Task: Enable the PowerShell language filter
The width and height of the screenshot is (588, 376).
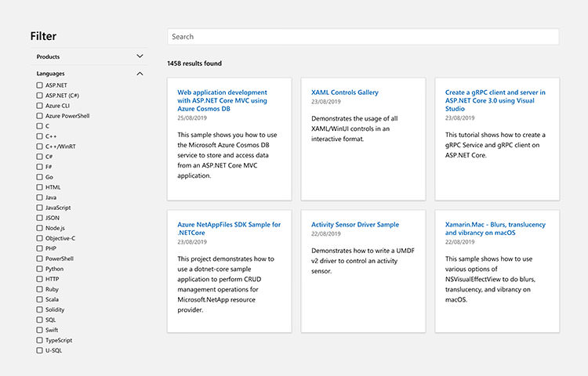Action: point(40,258)
